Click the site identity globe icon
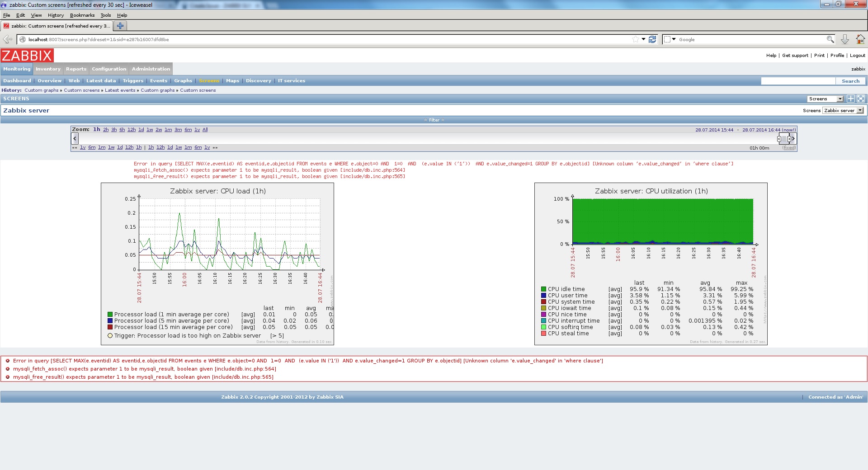 point(23,39)
